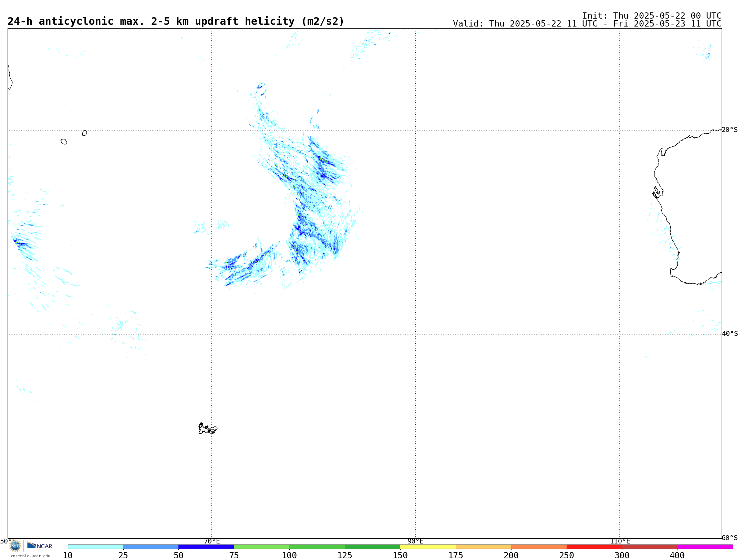Click the NCAR logo
Image resolution: width=744 pixels, height=560 pixels.
[x=40, y=546]
